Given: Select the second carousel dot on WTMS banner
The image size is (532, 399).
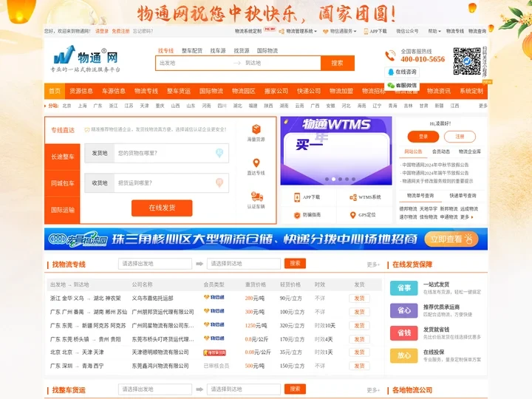Looking at the screenshot, I should tap(333, 179).
